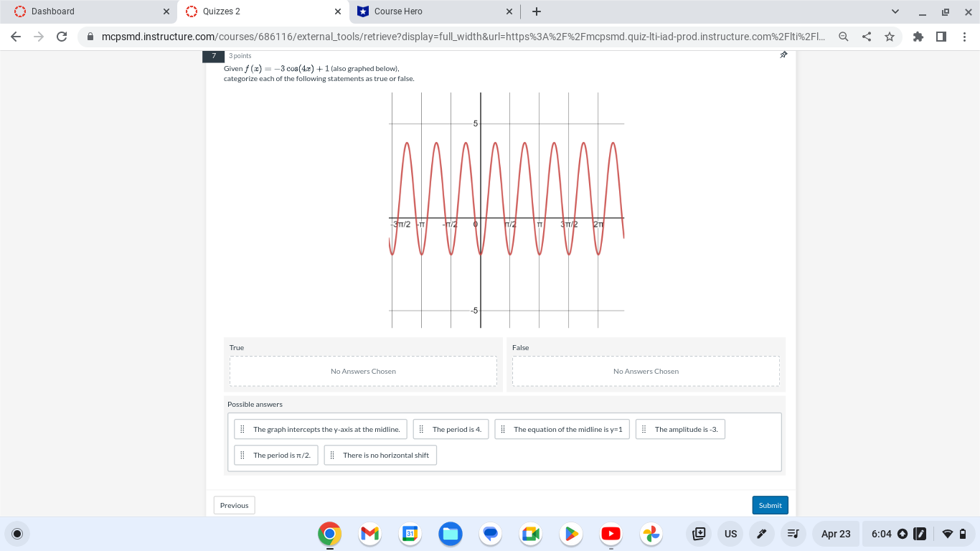Toggle the browser side panel
This screenshot has height=551, width=980.
tap(941, 37)
